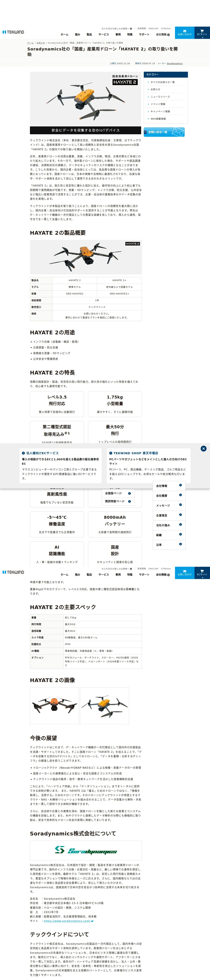210x980 pixels.
Task: Click the SRD-HAYATE2+ model number cell
Action: (x=119, y=294)
